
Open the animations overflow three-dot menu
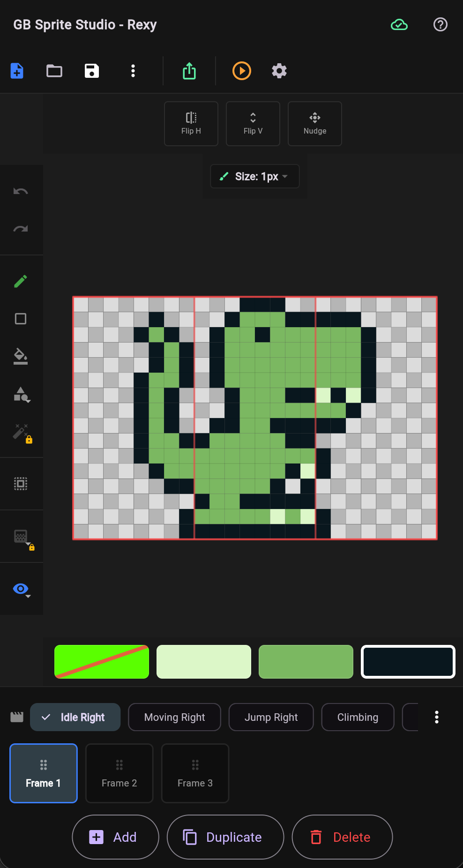click(x=437, y=717)
